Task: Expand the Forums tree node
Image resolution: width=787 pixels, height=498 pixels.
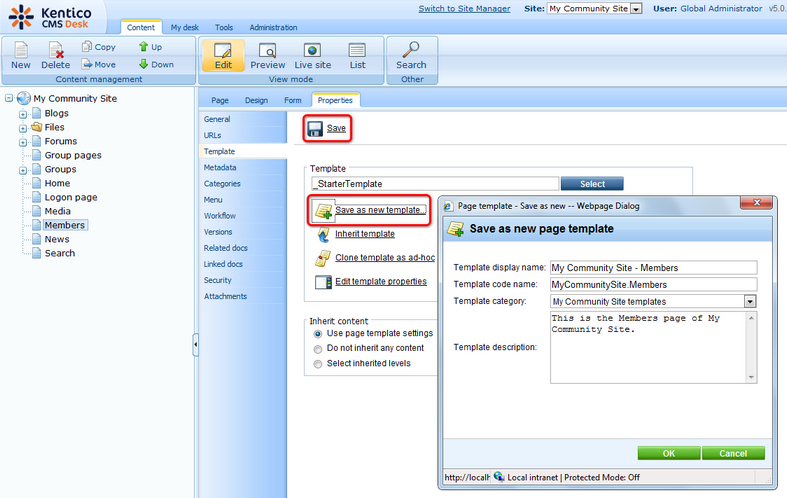Action: pos(23,143)
